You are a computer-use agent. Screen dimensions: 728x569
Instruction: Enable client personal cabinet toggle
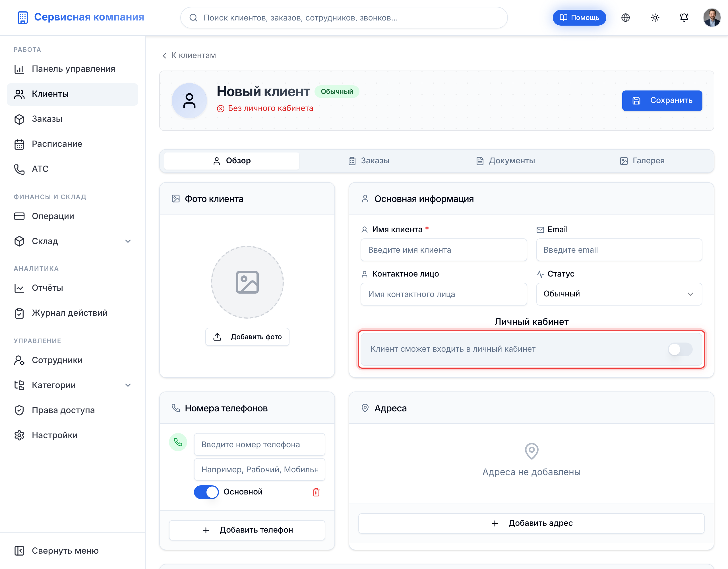(680, 349)
